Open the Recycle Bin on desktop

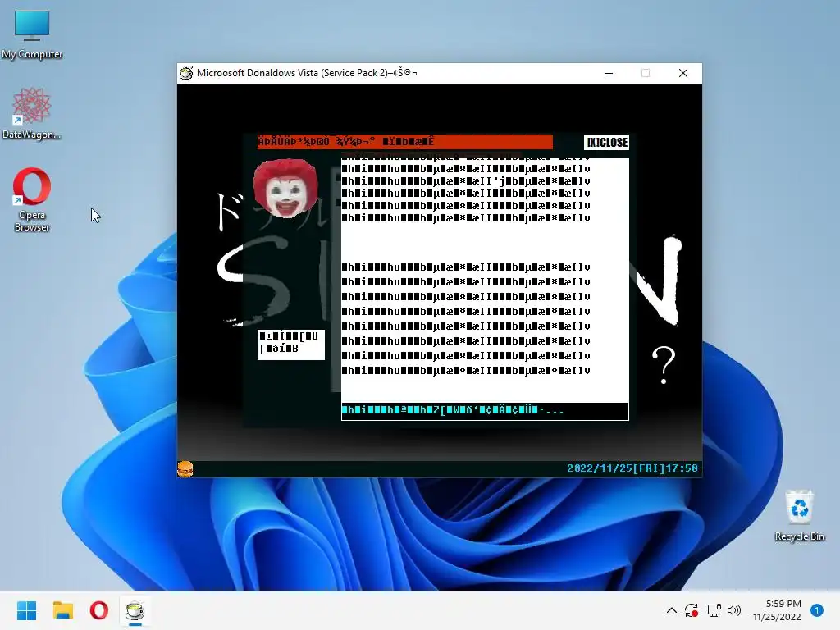(799, 515)
